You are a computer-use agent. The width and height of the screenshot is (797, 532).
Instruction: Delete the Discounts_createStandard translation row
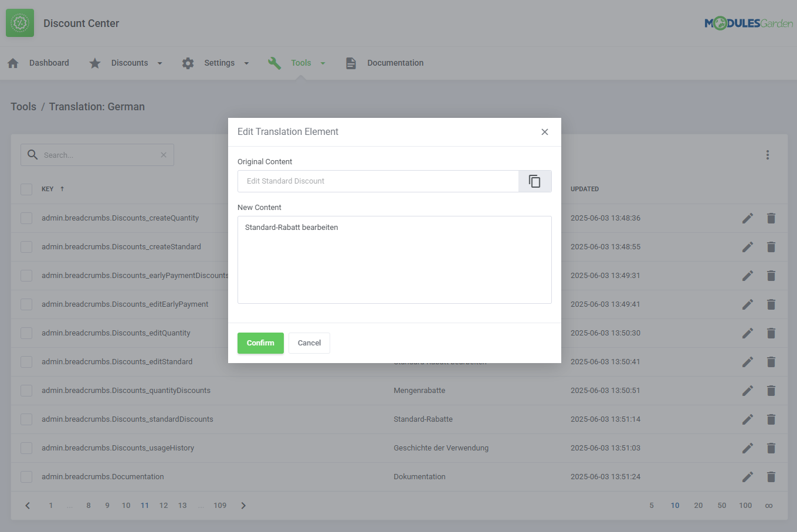point(771,247)
